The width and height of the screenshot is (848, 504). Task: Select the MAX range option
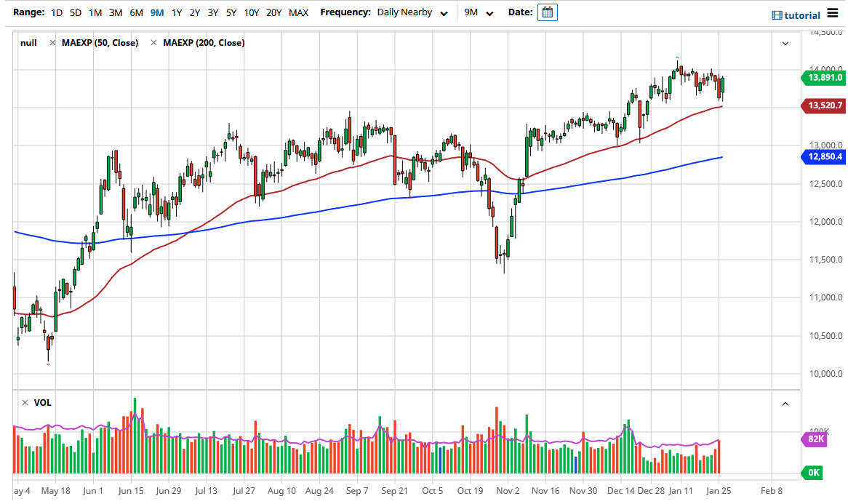(298, 12)
